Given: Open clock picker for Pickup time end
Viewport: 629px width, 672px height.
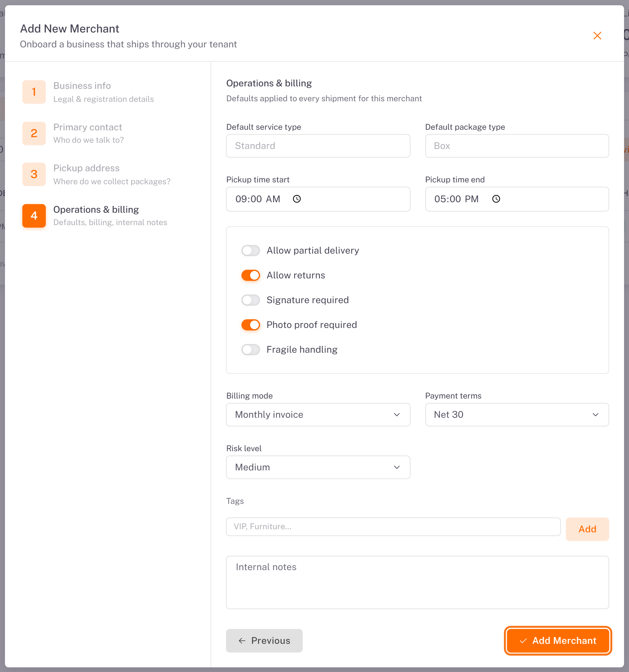Looking at the screenshot, I should 496,199.
